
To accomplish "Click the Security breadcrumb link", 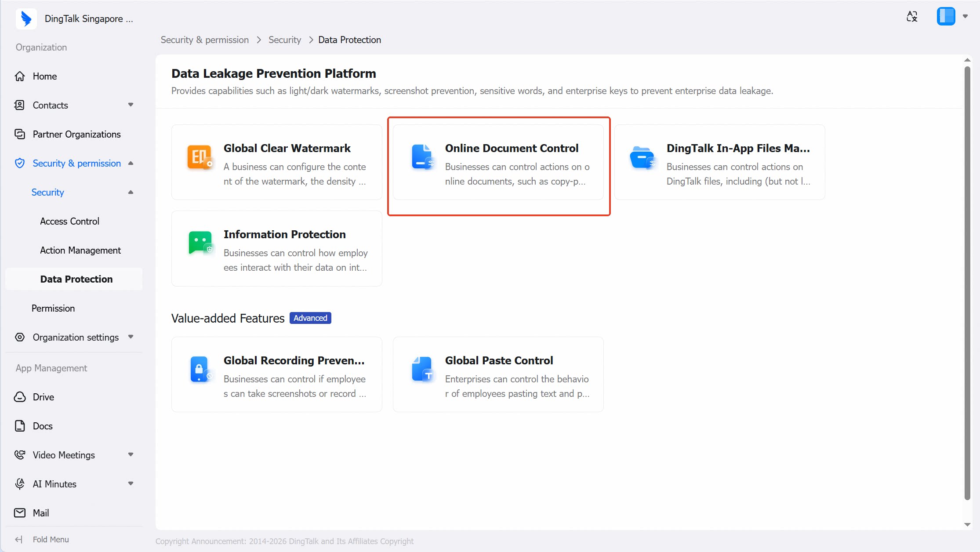I will pos(285,40).
